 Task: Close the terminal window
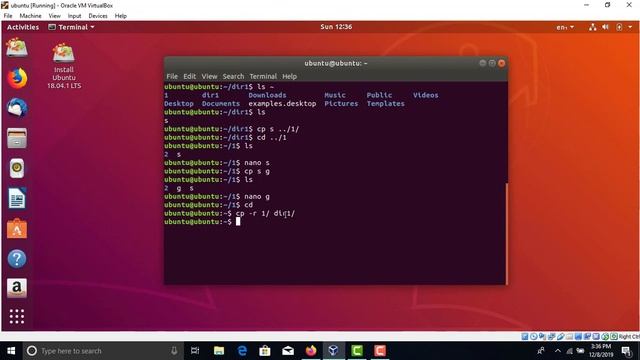(502, 63)
